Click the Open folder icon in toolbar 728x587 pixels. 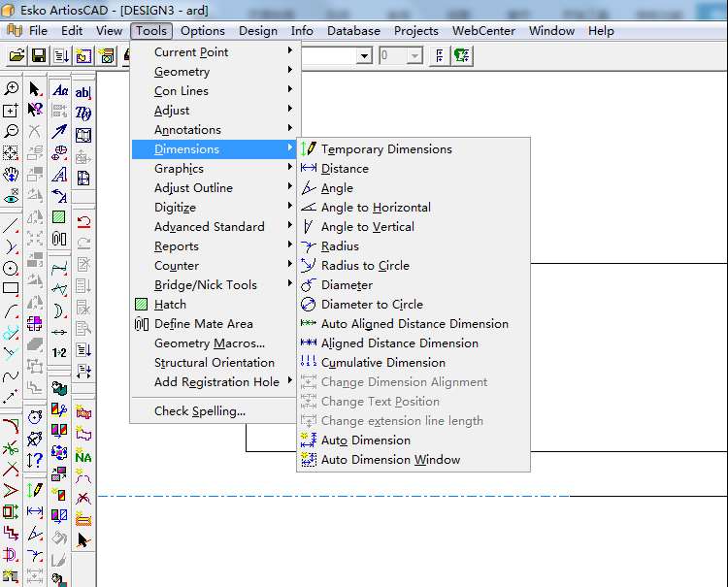16,56
